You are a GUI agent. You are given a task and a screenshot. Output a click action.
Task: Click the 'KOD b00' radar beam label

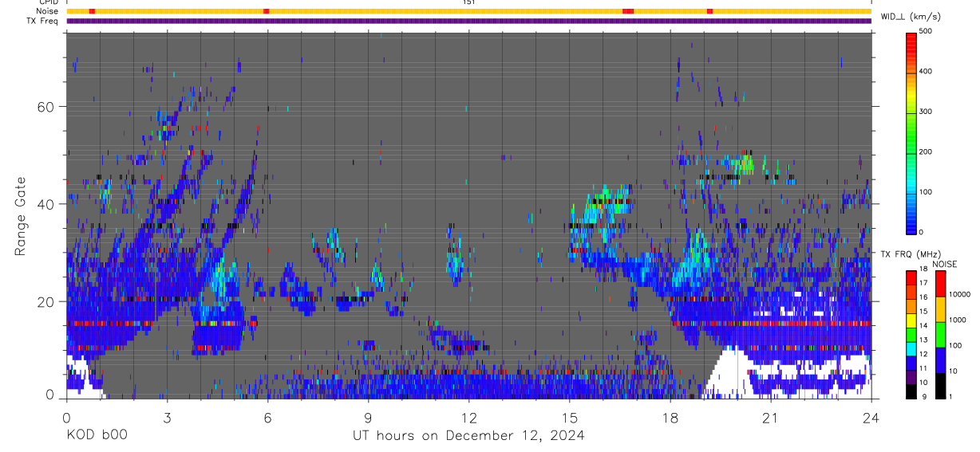[x=97, y=436]
